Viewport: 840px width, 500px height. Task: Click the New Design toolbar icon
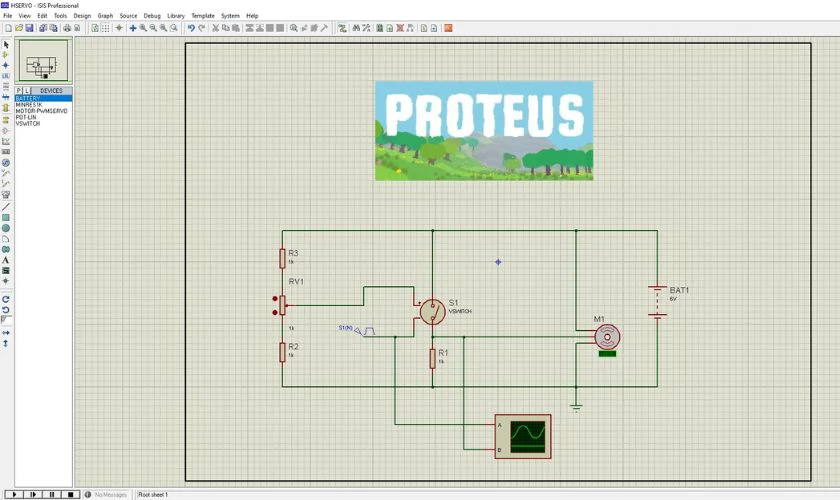8,28
